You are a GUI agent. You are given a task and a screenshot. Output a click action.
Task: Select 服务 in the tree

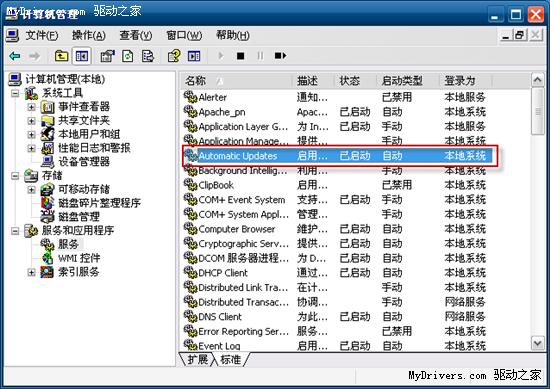68,244
